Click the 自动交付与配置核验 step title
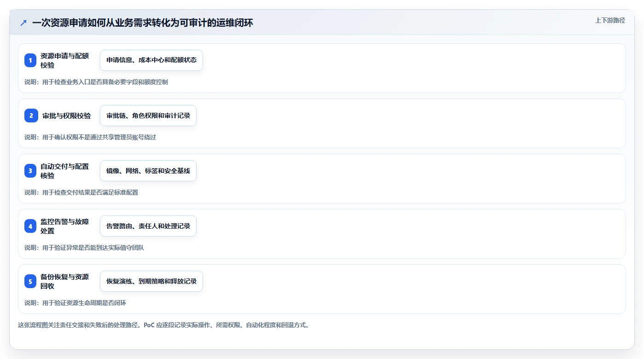Viewport: 644px width, 359px height. (x=64, y=171)
